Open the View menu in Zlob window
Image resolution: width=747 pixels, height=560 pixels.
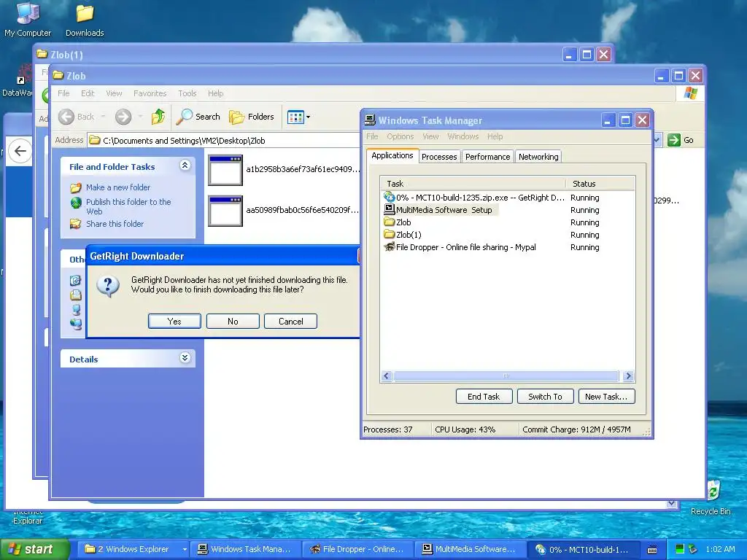(x=114, y=93)
